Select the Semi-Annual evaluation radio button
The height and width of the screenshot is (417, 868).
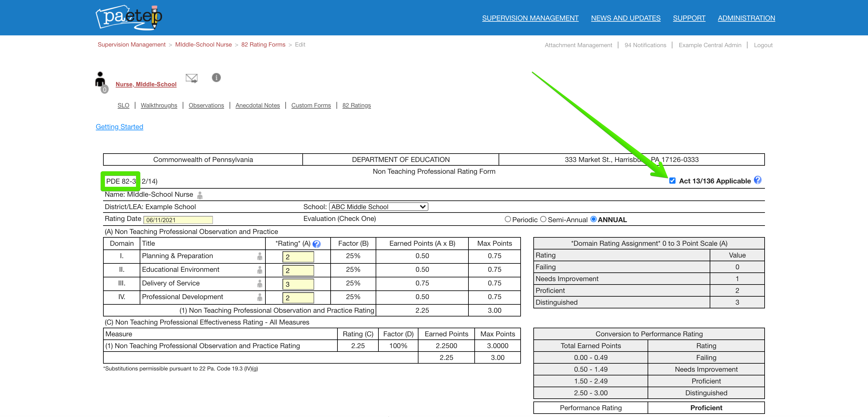point(543,219)
